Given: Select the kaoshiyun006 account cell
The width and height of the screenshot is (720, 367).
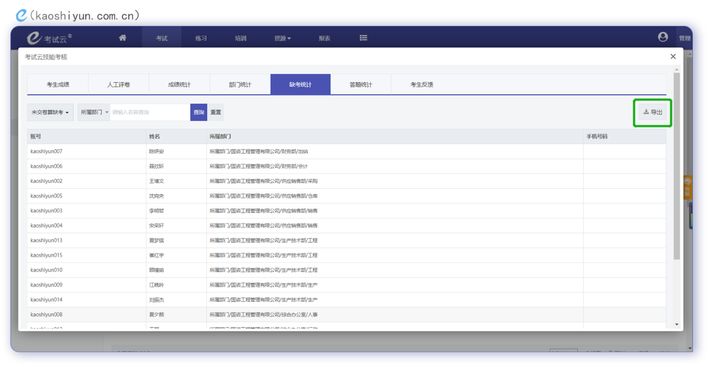Looking at the screenshot, I should coord(86,166).
